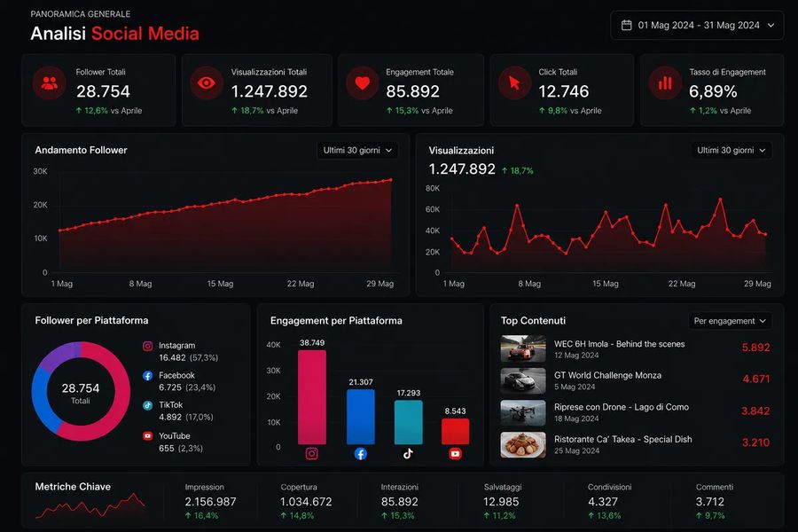The height and width of the screenshot is (532, 798).
Task: Click the engagement score 3.210
Action: tap(755, 442)
